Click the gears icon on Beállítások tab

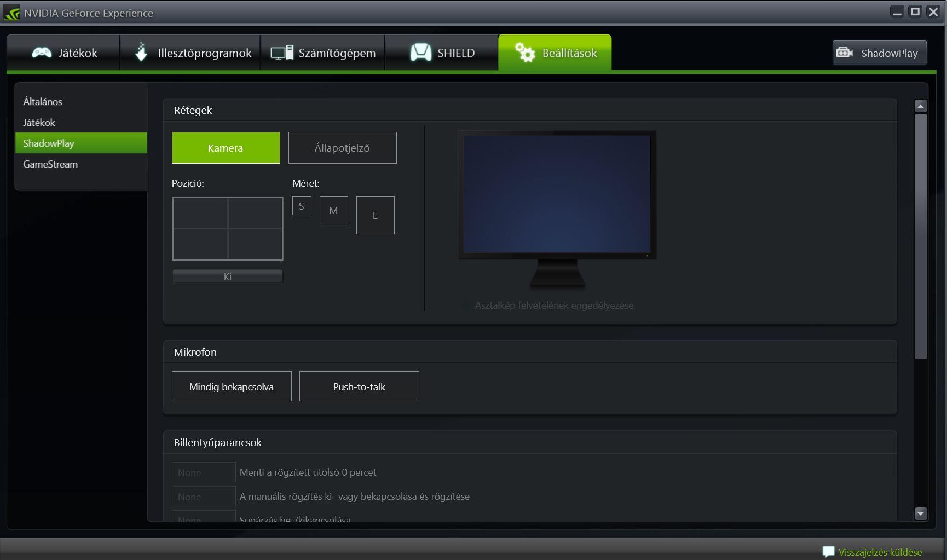(x=525, y=52)
